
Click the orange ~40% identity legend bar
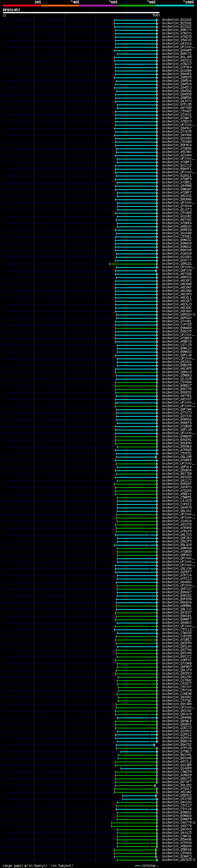60,6
